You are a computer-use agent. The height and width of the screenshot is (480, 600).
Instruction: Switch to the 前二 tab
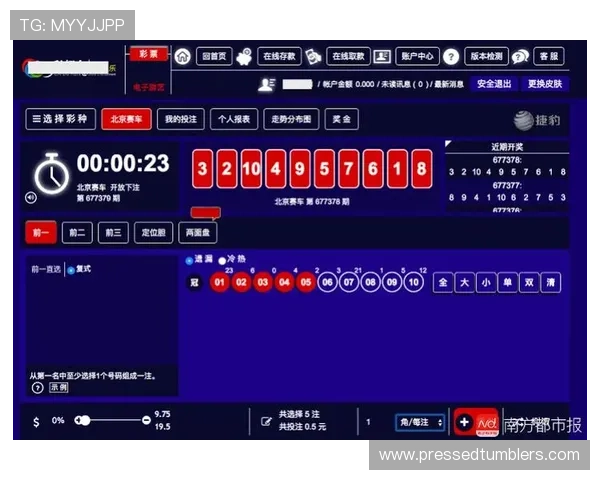point(76,233)
